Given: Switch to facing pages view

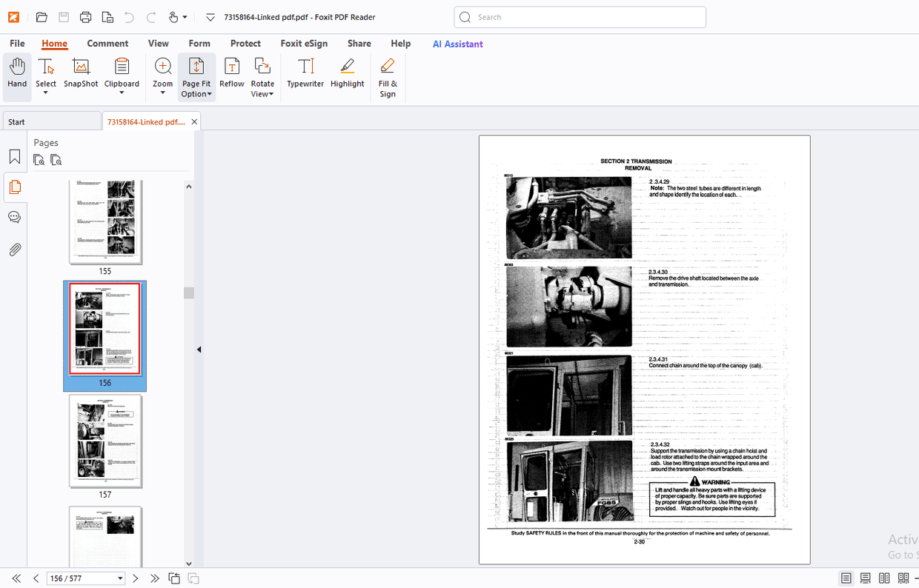Looking at the screenshot, I should [x=884, y=578].
